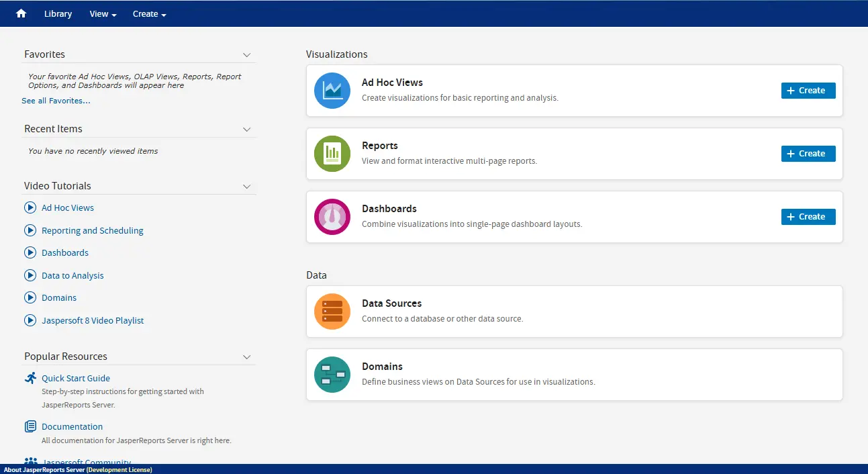Image resolution: width=868 pixels, height=474 pixels.
Task: Collapse the Video Tutorials panel chevron
Action: pos(246,187)
